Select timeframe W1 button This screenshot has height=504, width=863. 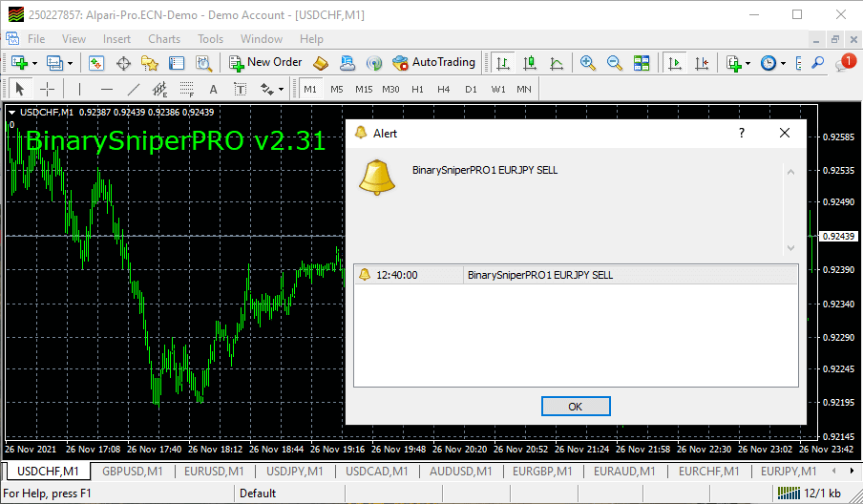click(498, 89)
